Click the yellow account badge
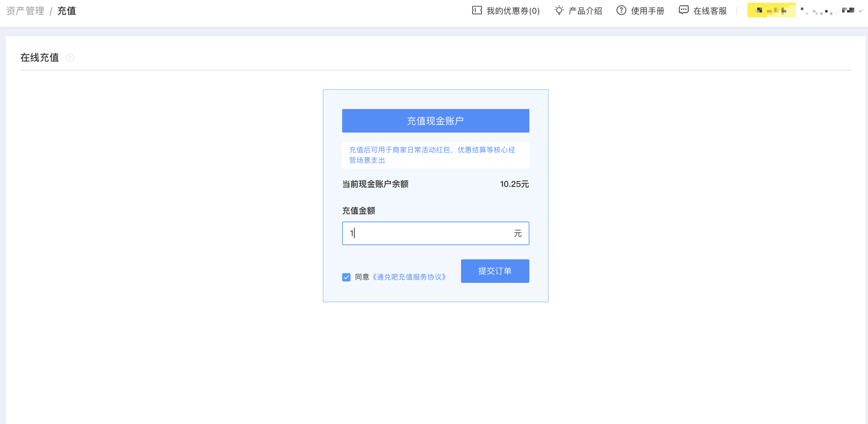The image size is (868, 424). click(x=771, y=10)
